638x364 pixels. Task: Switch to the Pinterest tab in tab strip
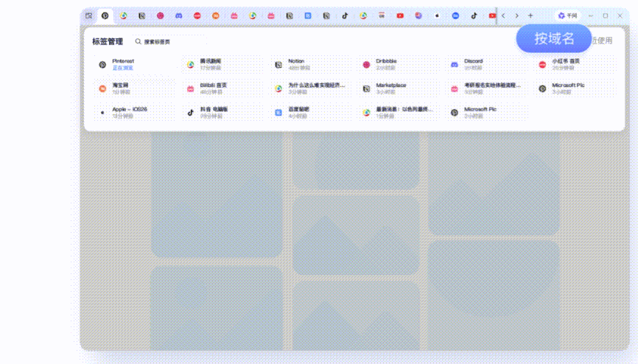(x=105, y=15)
